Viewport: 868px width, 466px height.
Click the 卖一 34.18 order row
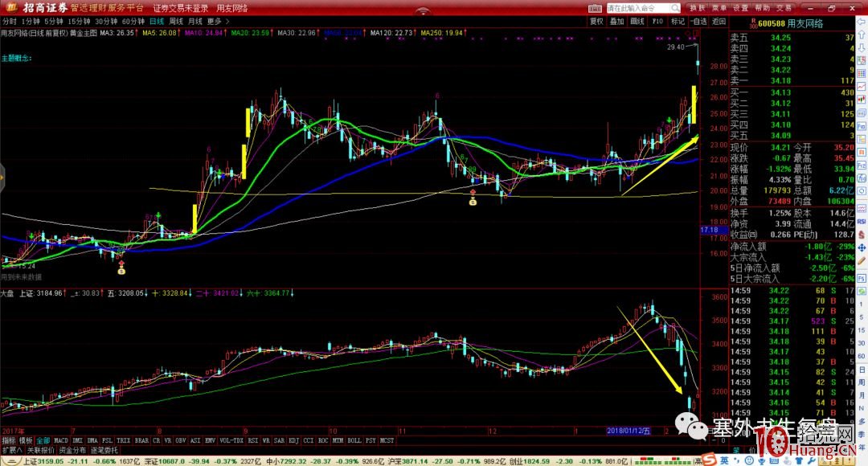tap(792, 81)
